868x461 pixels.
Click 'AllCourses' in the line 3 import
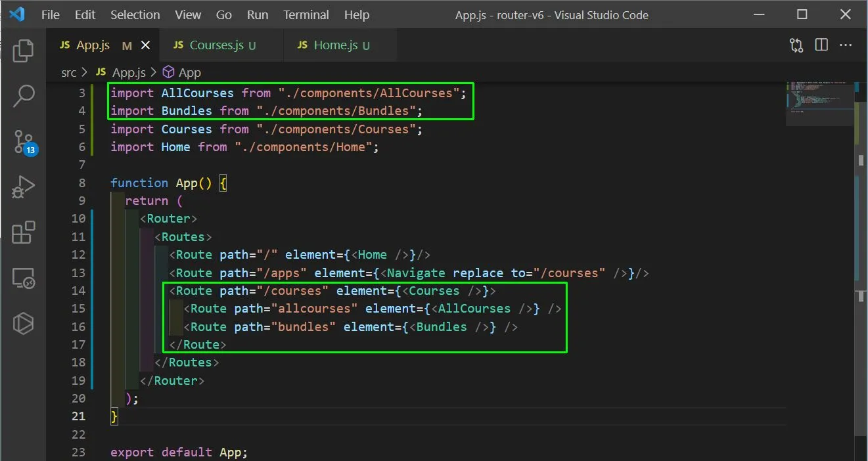[x=198, y=93]
